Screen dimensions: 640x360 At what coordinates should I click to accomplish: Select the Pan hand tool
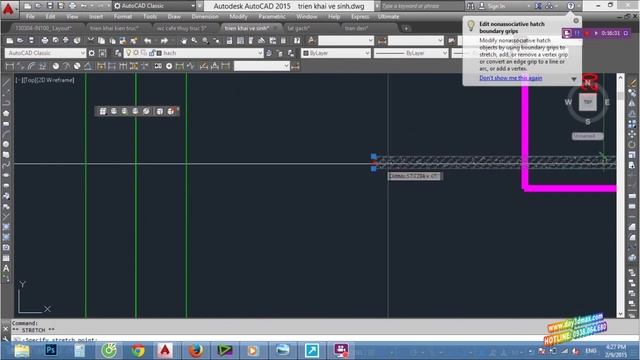click(184, 40)
